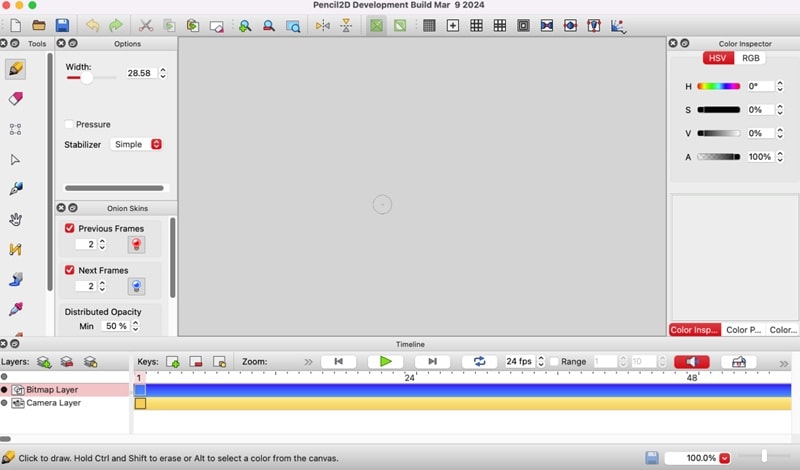Play the animation
The height and width of the screenshot is (470, 800).
point(386,361)
